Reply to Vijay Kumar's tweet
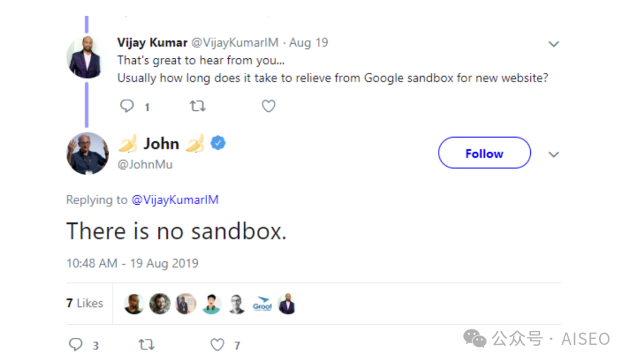The height and width of the screenshot is (364, 630). [127, 106]
